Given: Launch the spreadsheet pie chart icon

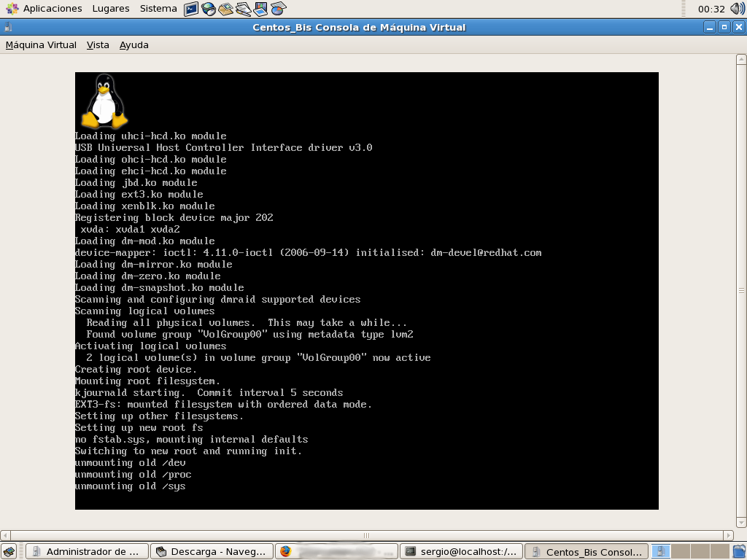Looking at the screenshot, I should pos(278,9).
